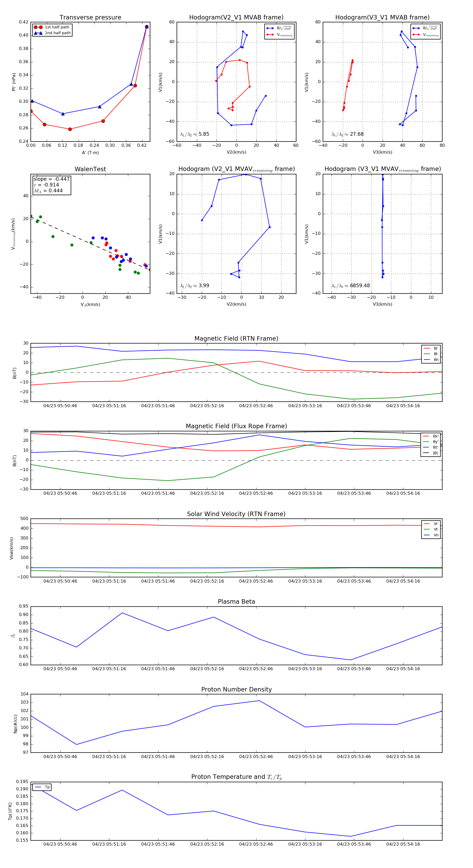This screenshot has width=473, height=868.
Task: Select the '1st half path' legend entry
Action: pyautogui.click(x=52, y=27)
